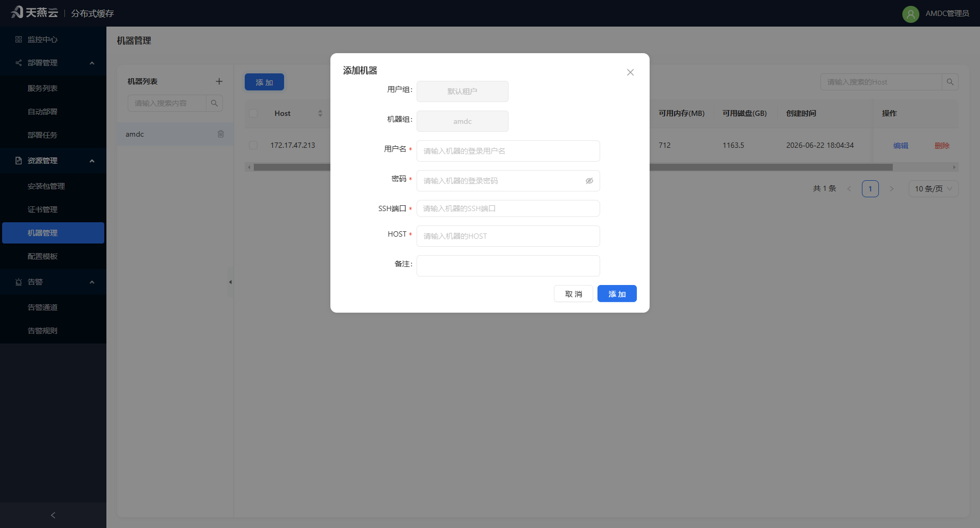The image size is (980, 528).
Task: Toggle the select-all checkbox in table header
Action: click(x=253, y=113)
